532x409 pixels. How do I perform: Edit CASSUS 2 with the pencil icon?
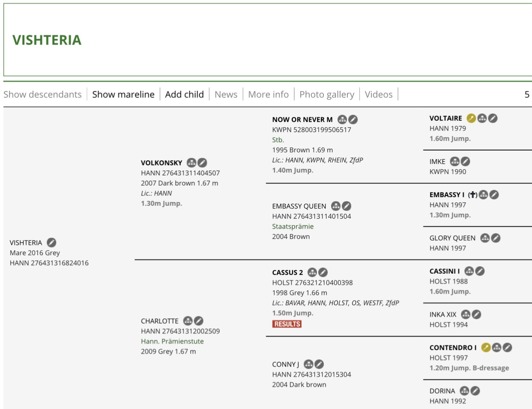(x=323, y=272)
